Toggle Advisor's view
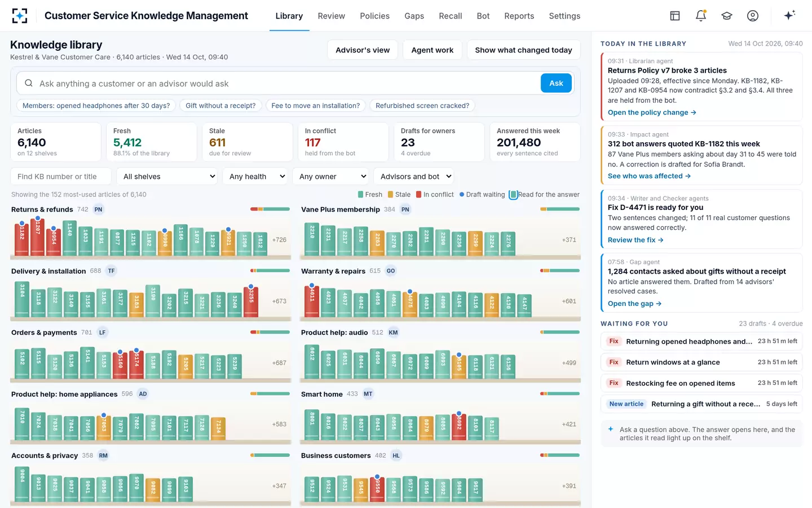Image resolution: width=812 pixels, height=508 pixels. click(363, 50)
